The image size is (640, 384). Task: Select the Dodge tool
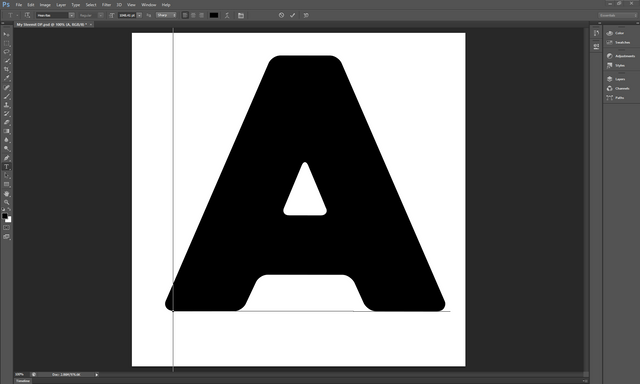click(6, 149)
